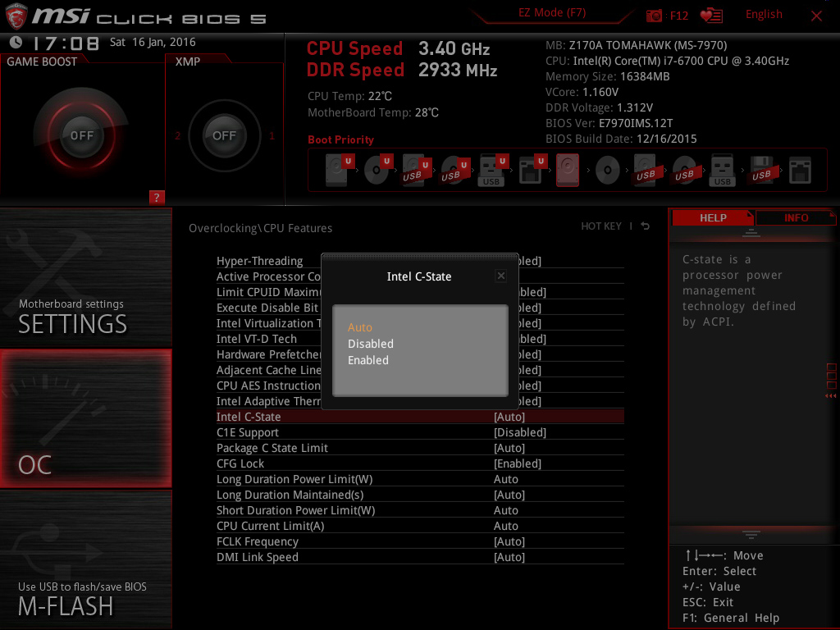840x630 pixels.
Task: Toggle the XMP profile knob
Action: point(224,135)
